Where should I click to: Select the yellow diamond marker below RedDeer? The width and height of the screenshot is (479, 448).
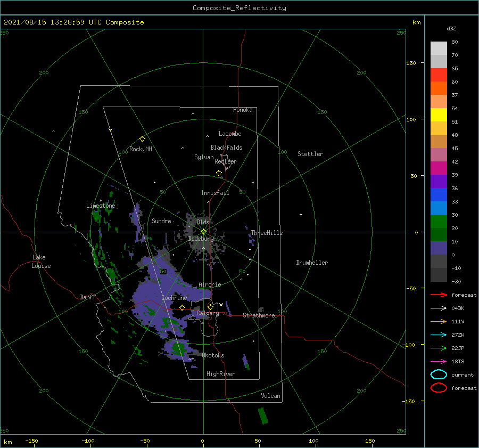coord(219,173)
